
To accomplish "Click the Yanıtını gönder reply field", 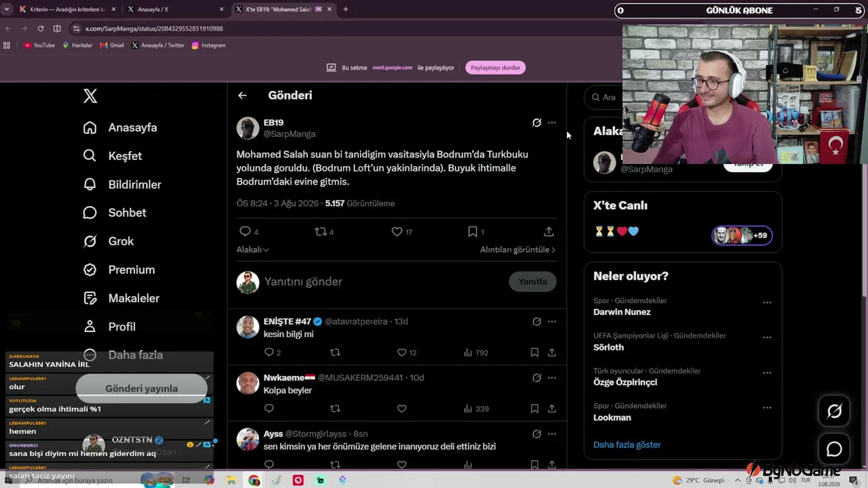I will 382,281.
